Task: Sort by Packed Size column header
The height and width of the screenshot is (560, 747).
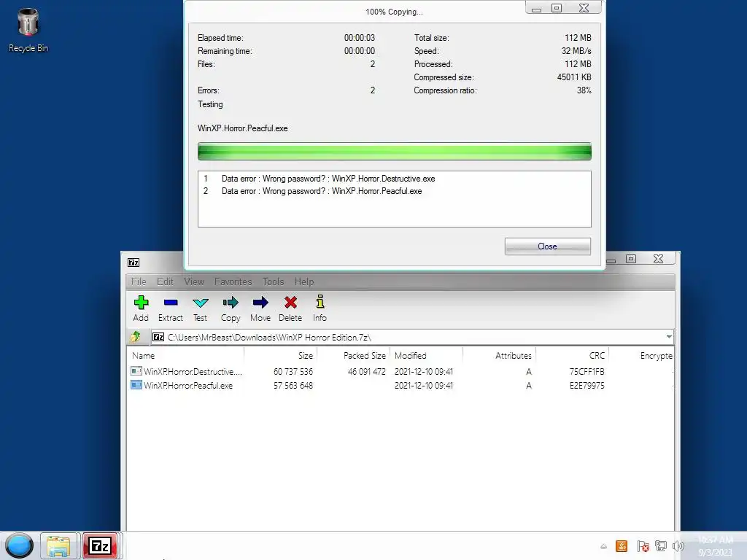Action: click(x=354, y=355)
